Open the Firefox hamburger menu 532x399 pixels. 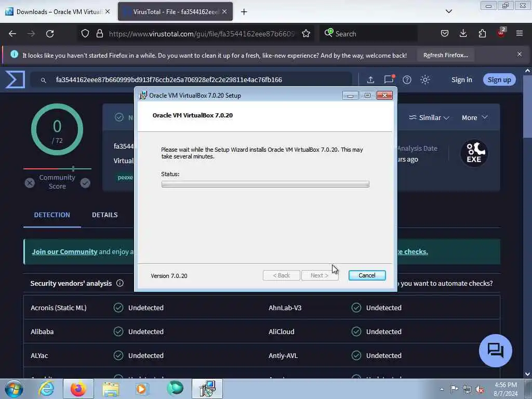pyautogui.click(x=520, y=33)
